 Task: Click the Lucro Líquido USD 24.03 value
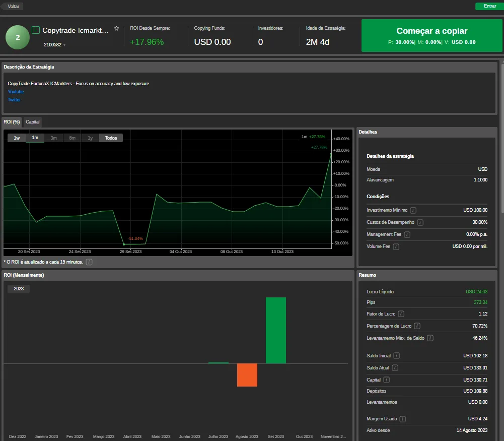[x=476, y=292]
